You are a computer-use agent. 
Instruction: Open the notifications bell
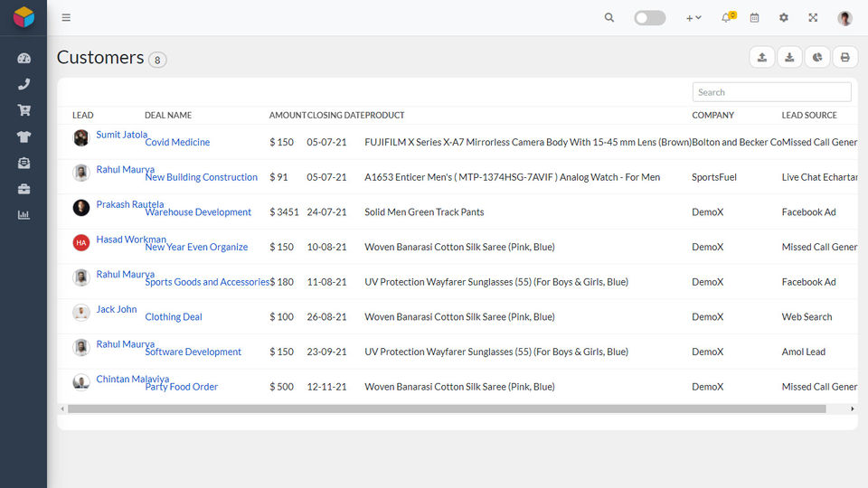tap(727, 17)
